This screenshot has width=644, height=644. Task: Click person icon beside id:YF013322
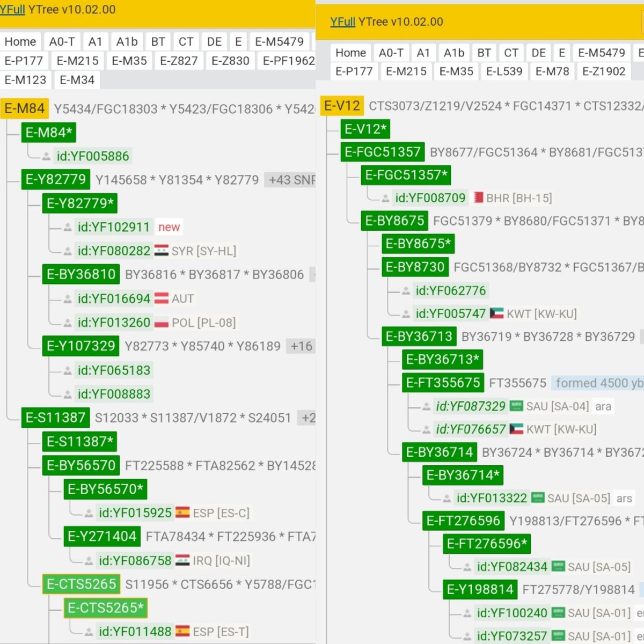click(447, 499)
